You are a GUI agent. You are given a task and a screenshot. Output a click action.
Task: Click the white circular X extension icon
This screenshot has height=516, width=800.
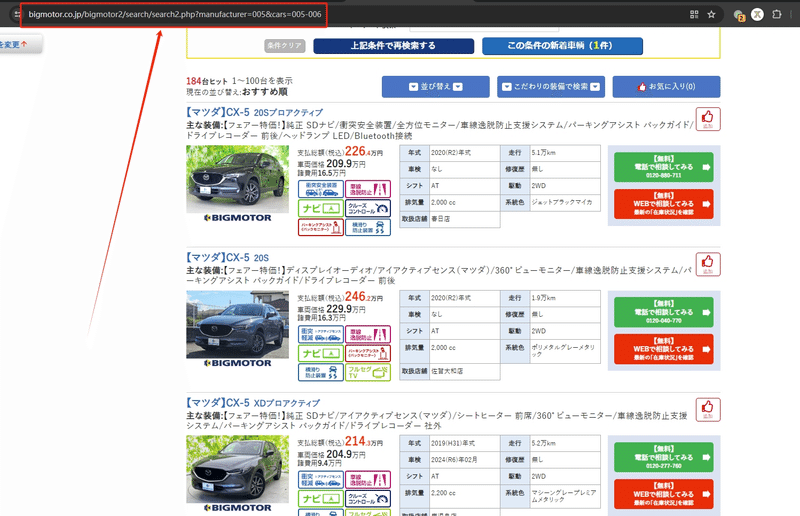tap(758, 14)
